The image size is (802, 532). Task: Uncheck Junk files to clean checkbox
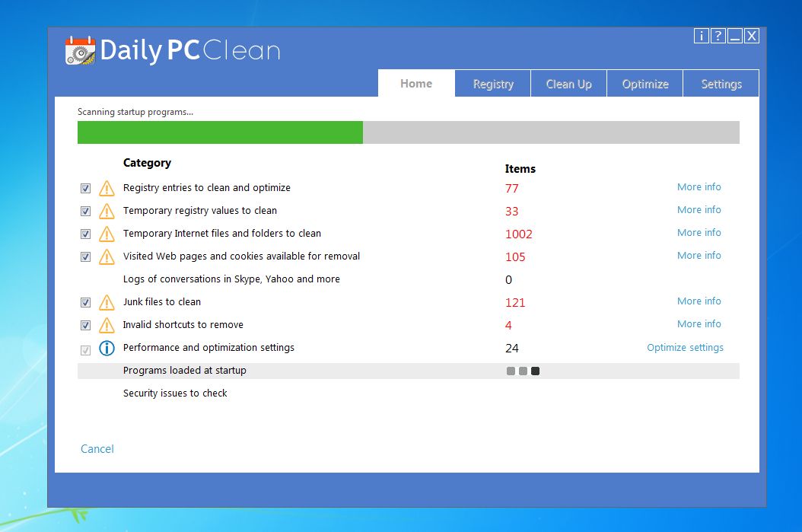pos(85,302)
